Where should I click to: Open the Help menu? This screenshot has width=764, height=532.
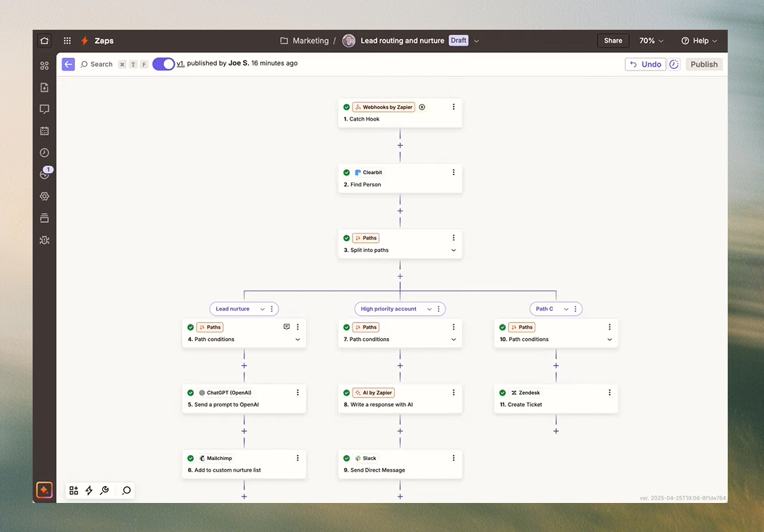(x=699, y=41)
